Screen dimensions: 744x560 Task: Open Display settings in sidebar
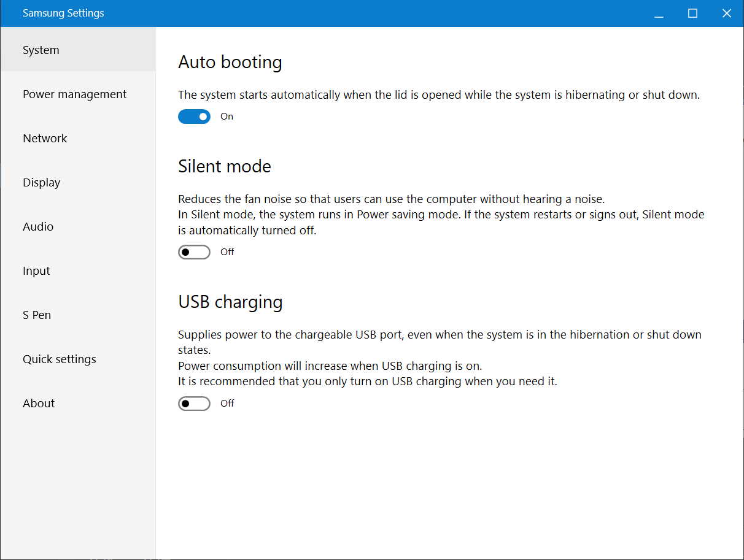point(78,182)
